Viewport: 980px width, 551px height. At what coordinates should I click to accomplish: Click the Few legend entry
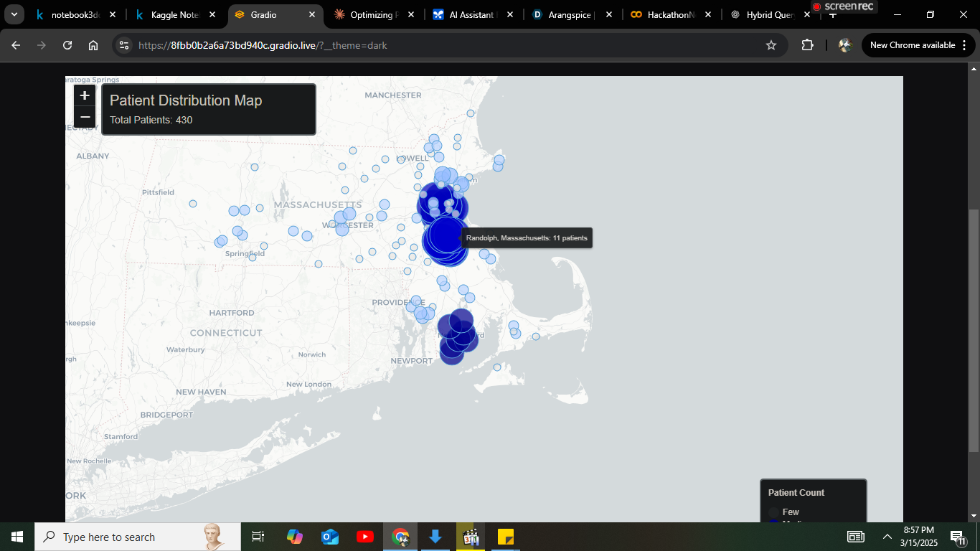[791, 512]
